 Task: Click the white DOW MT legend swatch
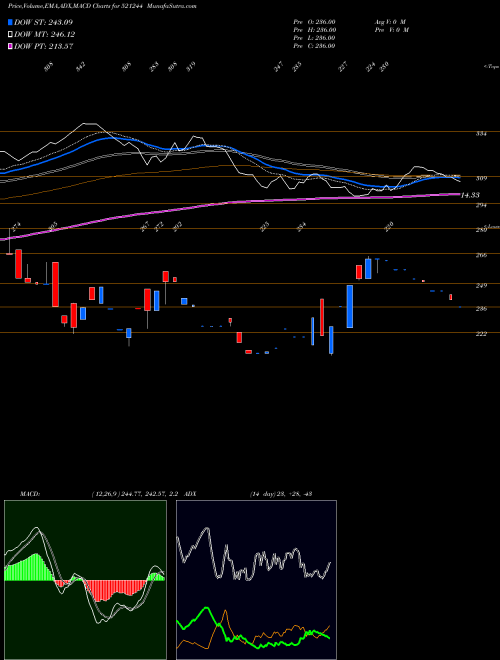click(x=10, y=35)
